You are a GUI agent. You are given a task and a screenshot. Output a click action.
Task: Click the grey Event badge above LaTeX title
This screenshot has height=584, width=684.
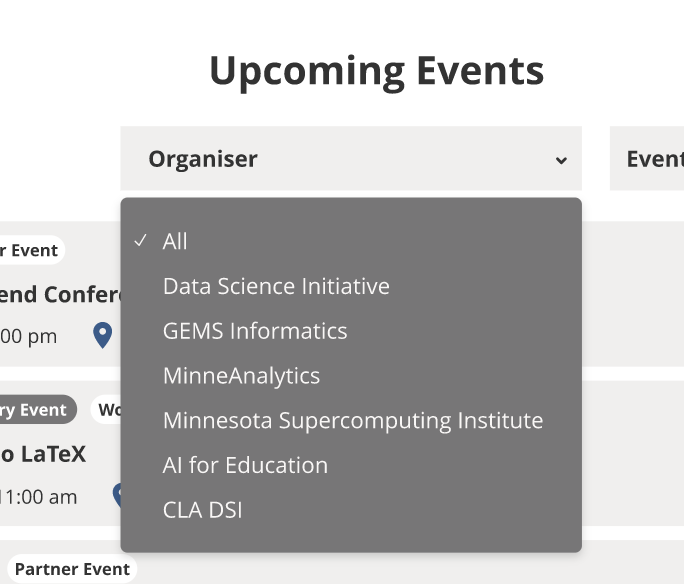[35, 409]
